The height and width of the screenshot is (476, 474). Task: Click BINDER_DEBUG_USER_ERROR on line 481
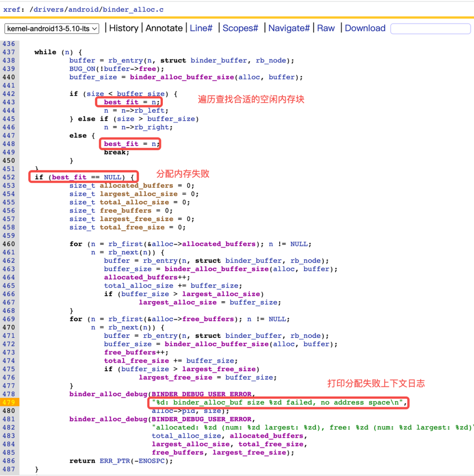pos(201,419)
